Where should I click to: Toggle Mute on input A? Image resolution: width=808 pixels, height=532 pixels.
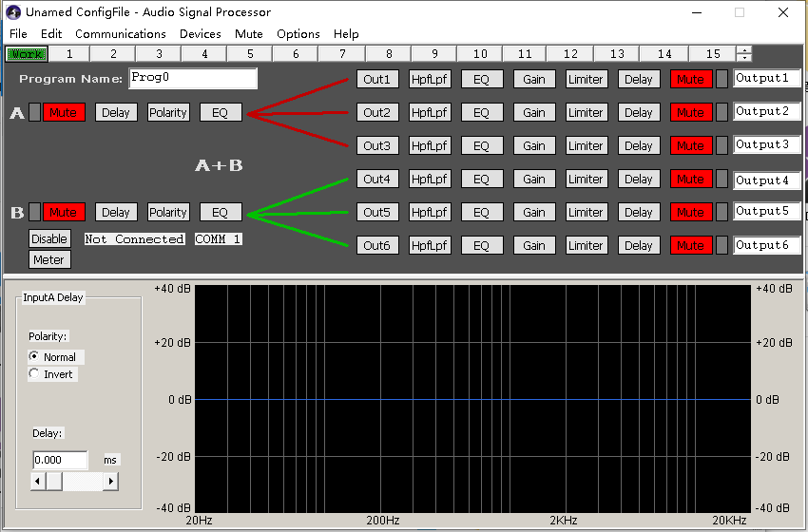point(64,112)
